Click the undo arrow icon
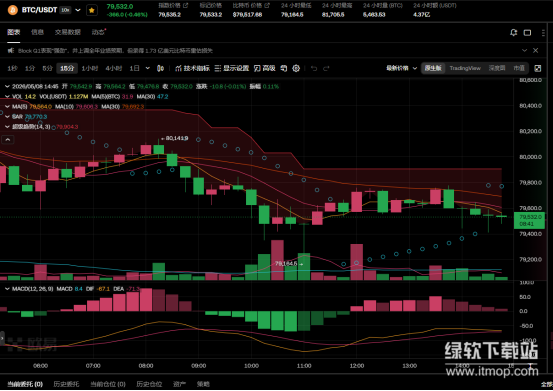The height and width of the screenshot is (391, 553). [314, 68]
